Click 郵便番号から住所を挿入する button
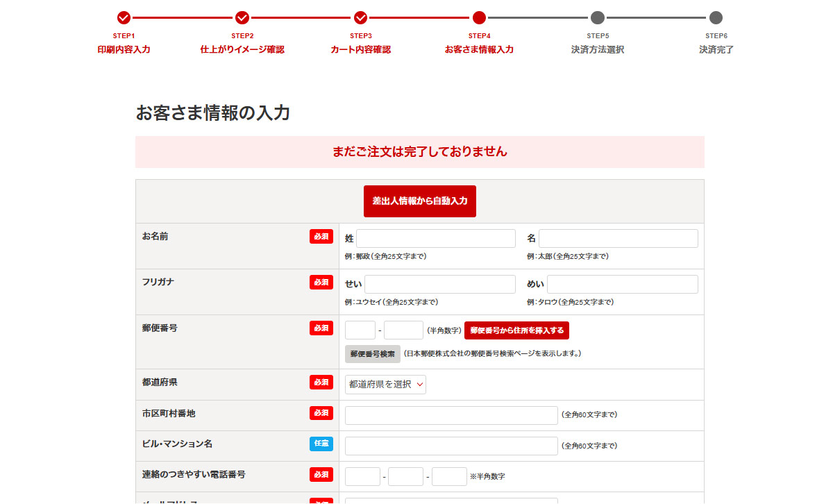This screenshot has height=504, width=833. (x=516, y=330)
